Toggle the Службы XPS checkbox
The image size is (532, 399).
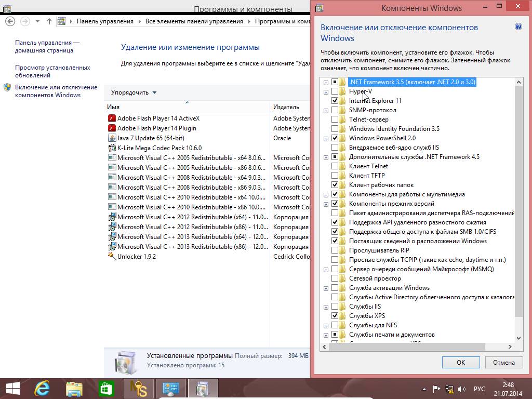(335, 316)
